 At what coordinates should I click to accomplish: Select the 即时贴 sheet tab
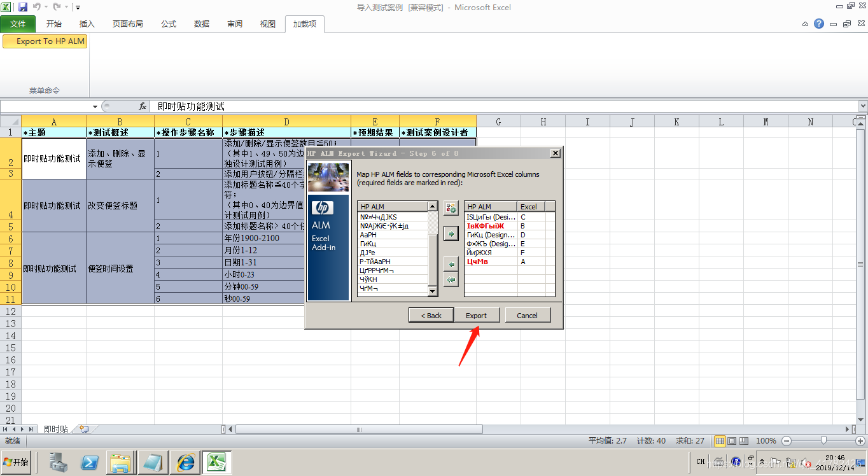point(56,430)
